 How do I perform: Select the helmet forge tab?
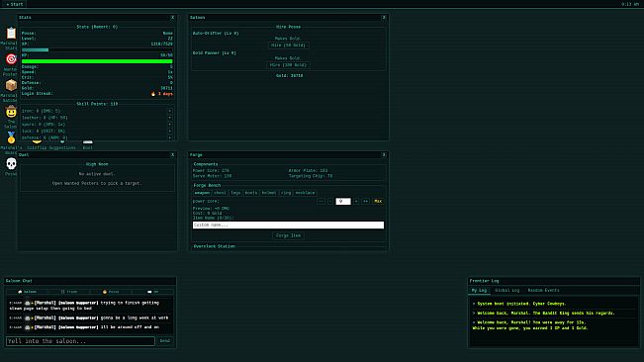click(269, 193)
